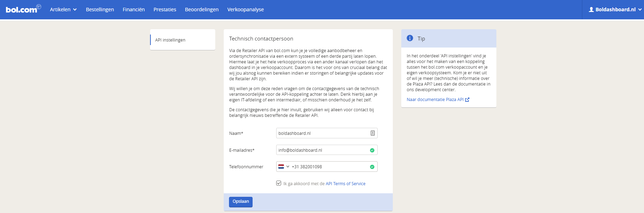
Task: Click the blue info icon beside Tip
Action: click(410, 38)
